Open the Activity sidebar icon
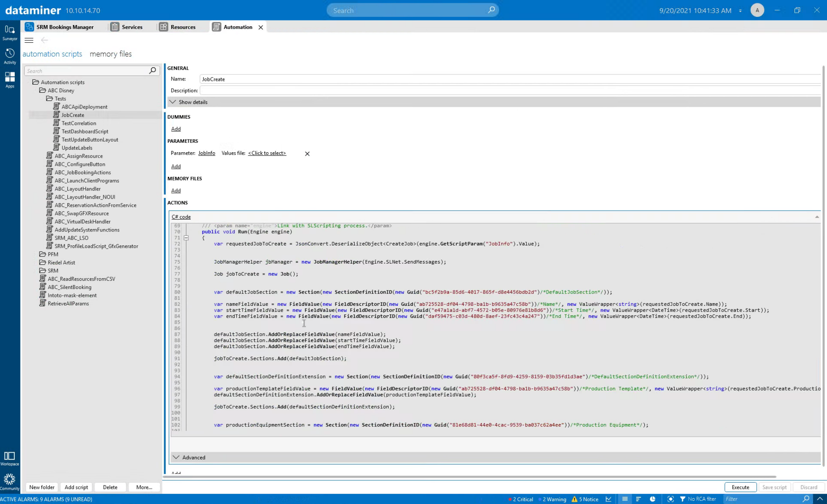The image size is (827, 504). tap(9, 56)
